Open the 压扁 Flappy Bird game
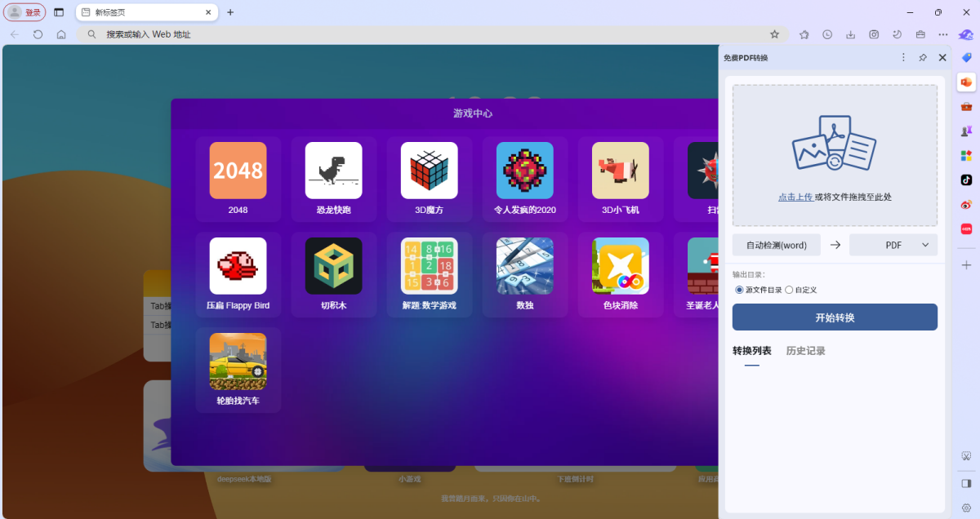980x519 pixels. [x=238, y=266]
